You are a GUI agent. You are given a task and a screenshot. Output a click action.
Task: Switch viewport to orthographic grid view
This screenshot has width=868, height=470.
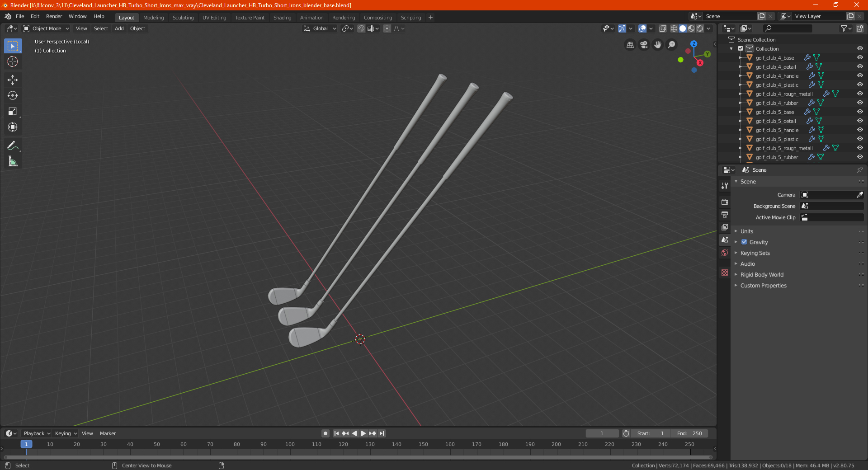click(x=630, y=45)
